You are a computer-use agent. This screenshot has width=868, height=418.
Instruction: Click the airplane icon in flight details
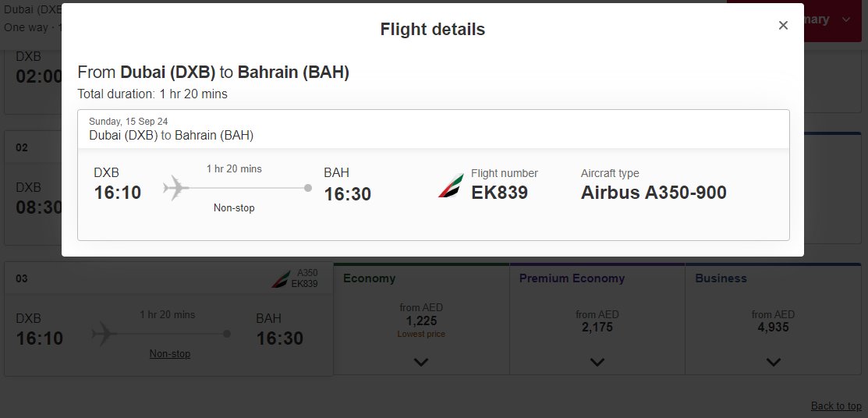[175, 188]
